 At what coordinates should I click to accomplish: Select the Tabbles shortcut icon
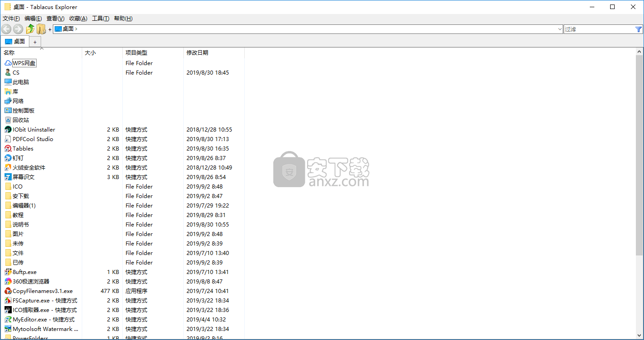click(8, 148)
